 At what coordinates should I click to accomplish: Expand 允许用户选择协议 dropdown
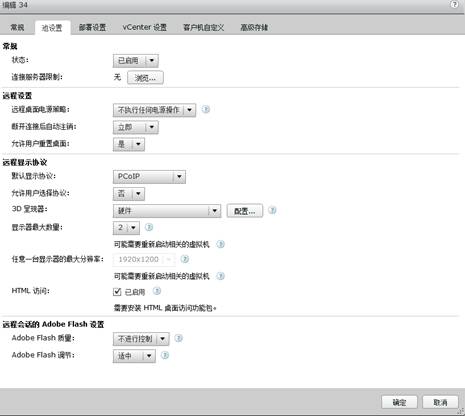click(x=129, y=194)
